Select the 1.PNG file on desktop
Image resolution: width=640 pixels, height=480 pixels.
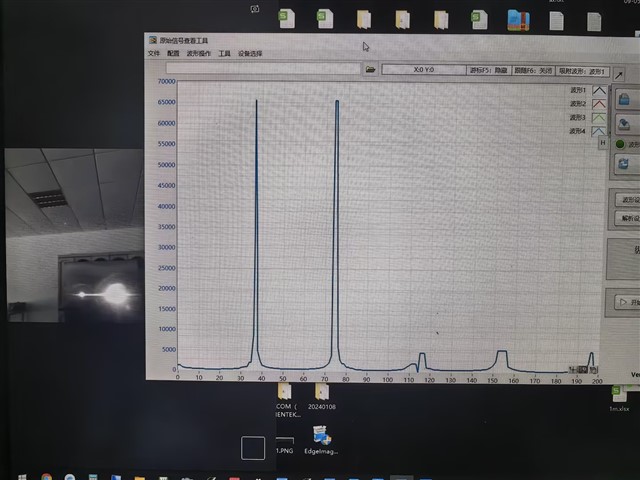click(x=284, y=445)
